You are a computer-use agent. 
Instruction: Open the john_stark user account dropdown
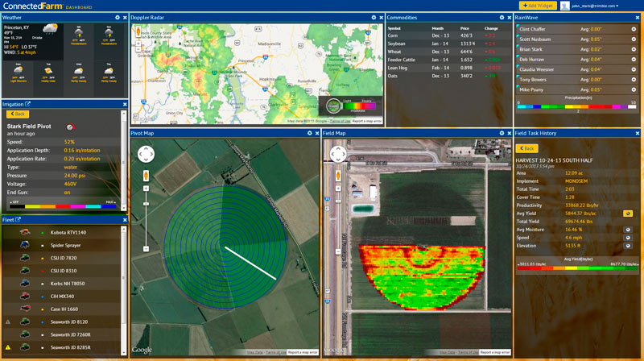click(595, 6)
